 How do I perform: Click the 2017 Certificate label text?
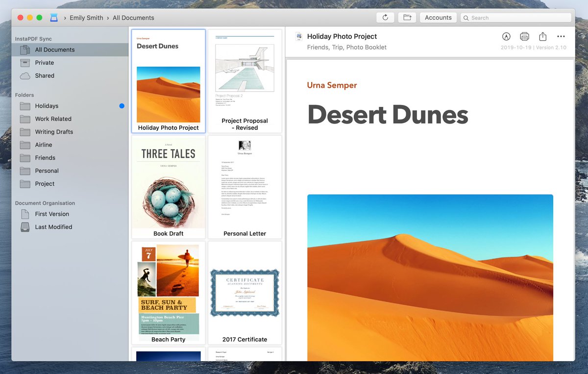(x=245, y=340)
